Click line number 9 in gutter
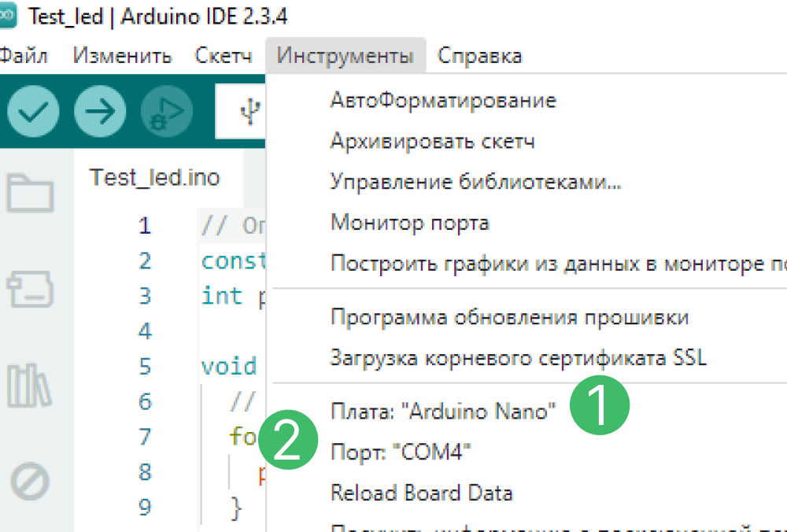The image size is (787, 532). pos(145,507)
